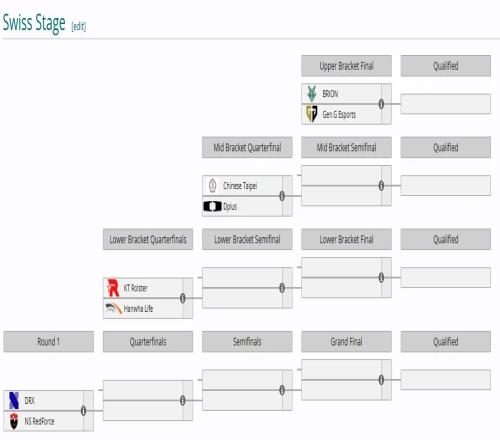Click the Hanwha Life team logo
This screenshot has width=500, height=440.
pyautogui.click(x=113, y=308)
